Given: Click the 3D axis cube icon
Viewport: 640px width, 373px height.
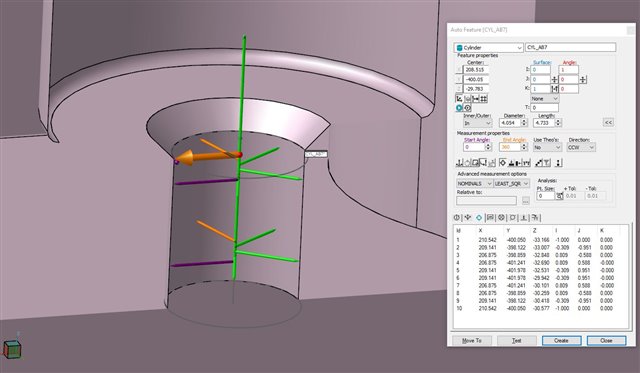Looking at the screenshot, I should click(12, 349).
